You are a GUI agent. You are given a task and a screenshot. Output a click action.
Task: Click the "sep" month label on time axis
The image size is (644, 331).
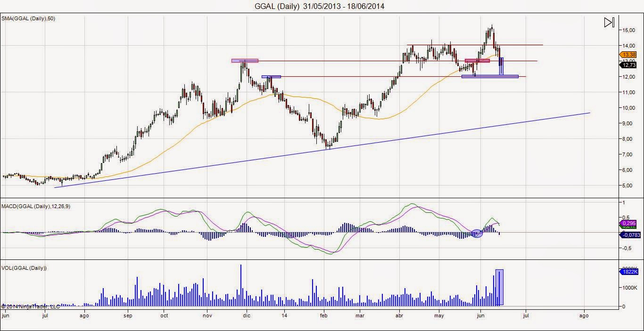128,316
